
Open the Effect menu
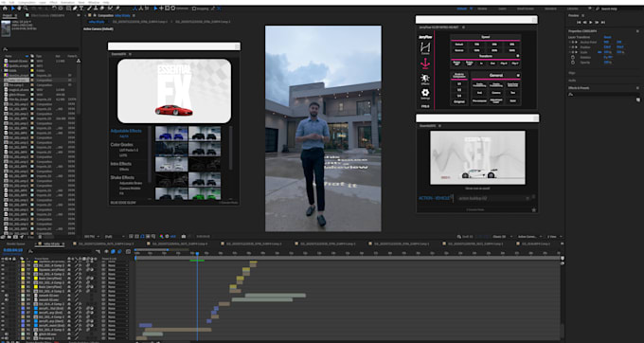(x=53, y=3)
